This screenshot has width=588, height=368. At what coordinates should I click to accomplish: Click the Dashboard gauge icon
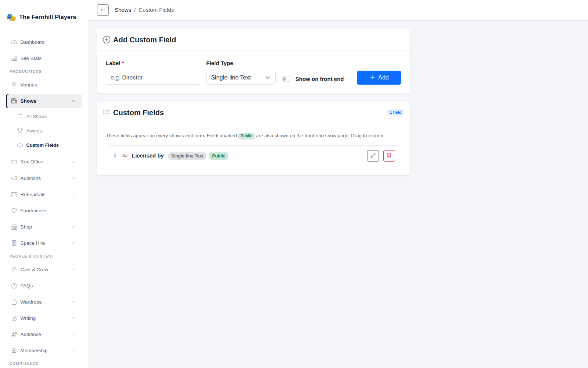click(x=14, y=42)
